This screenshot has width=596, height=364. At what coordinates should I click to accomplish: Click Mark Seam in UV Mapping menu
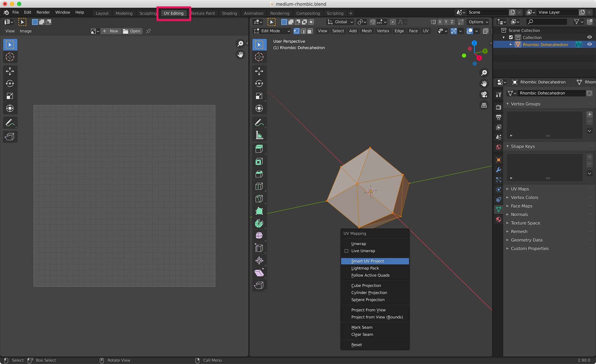[375, 327]
